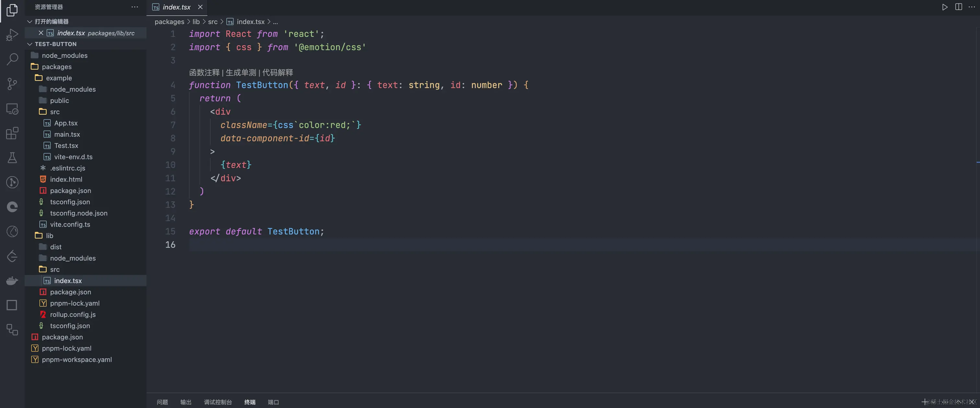Open the Extensions view

(12, 133)
